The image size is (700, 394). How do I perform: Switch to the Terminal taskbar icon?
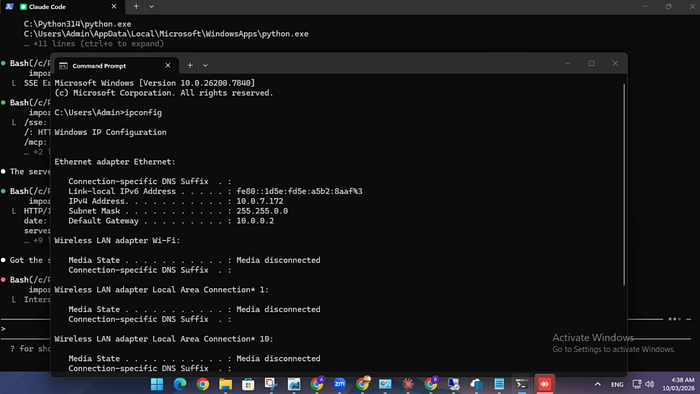point(521,384)
